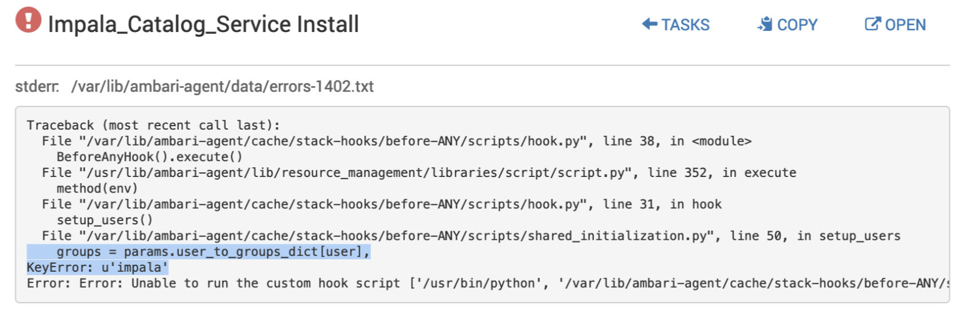Click the Traceback most recent call line
Screen dimensions: 980x314
[153, 125]
